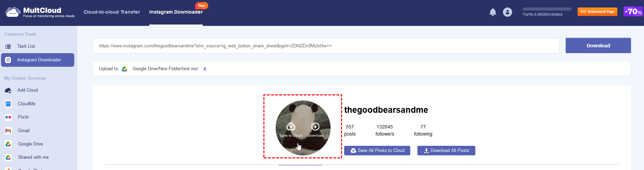This screenshot has height=170, width=644.
Task: Click Download All Posts
Action: click(446, 151)
